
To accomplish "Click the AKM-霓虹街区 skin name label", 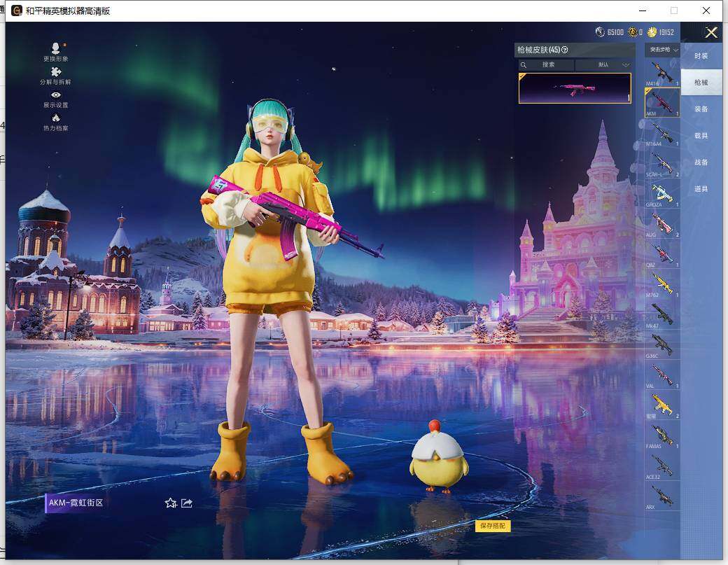I will 76,503.
